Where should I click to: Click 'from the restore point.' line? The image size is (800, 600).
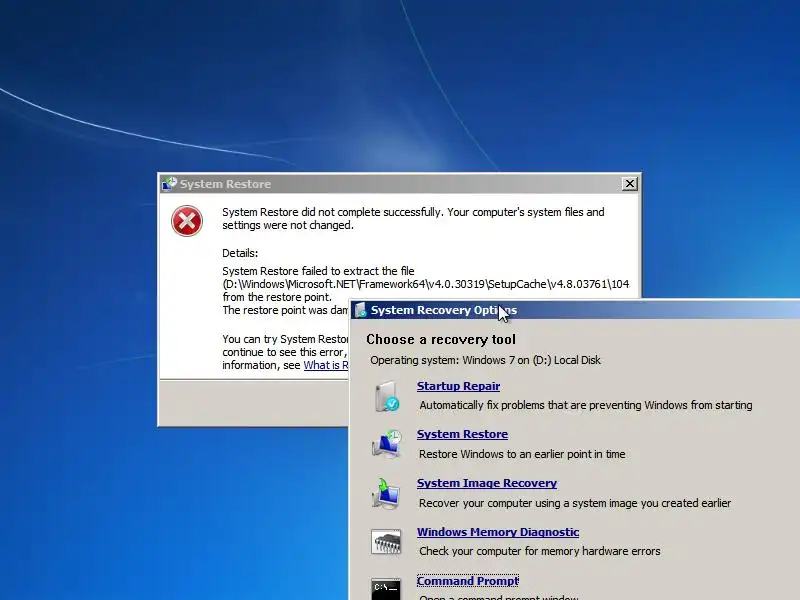tap(277, 297)
